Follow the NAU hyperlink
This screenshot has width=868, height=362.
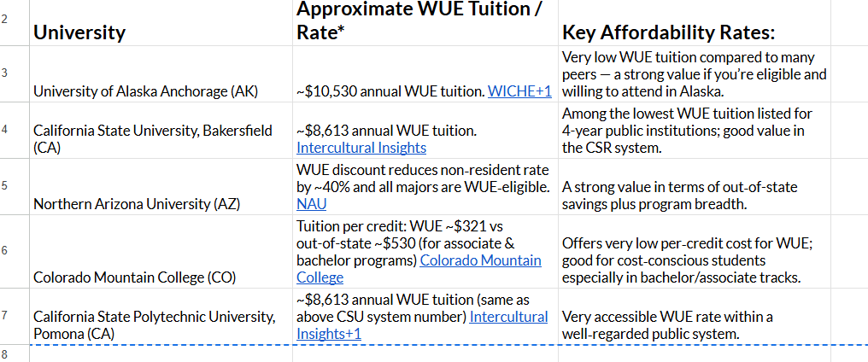(311, 204)
